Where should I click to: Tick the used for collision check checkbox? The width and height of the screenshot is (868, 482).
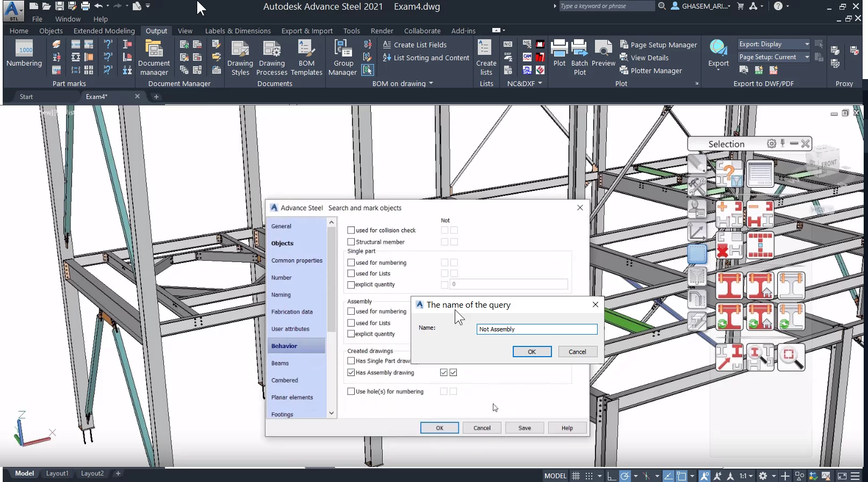click(x=351, y=230)
